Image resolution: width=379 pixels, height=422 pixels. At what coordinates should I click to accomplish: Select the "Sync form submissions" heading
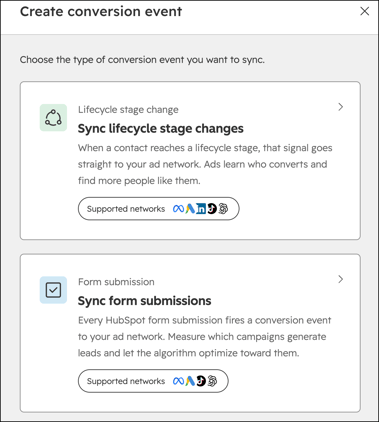[x=145, y=301]
